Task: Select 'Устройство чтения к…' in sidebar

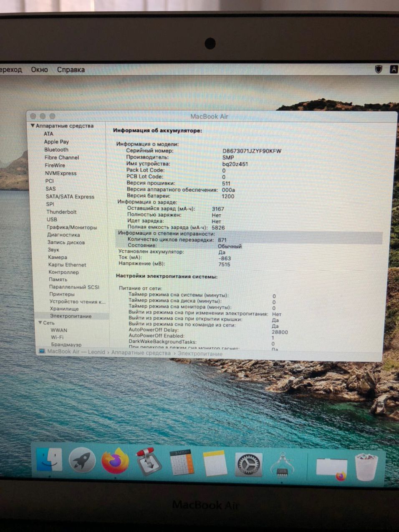Action: tap(77, 301)
